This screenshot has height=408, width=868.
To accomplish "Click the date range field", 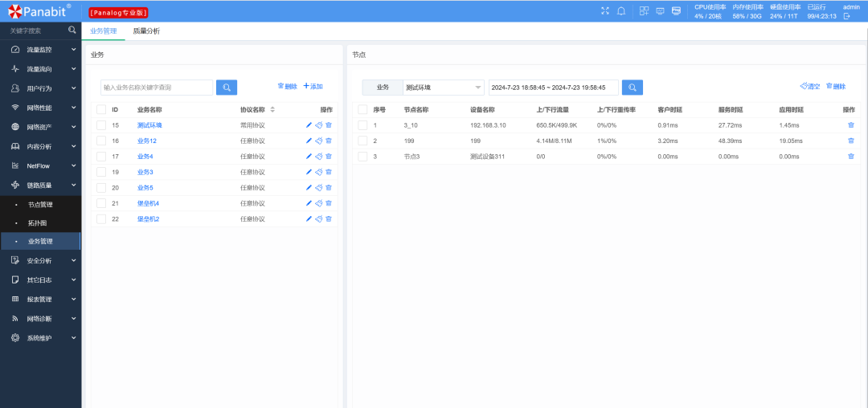I will tap(554, 88).
